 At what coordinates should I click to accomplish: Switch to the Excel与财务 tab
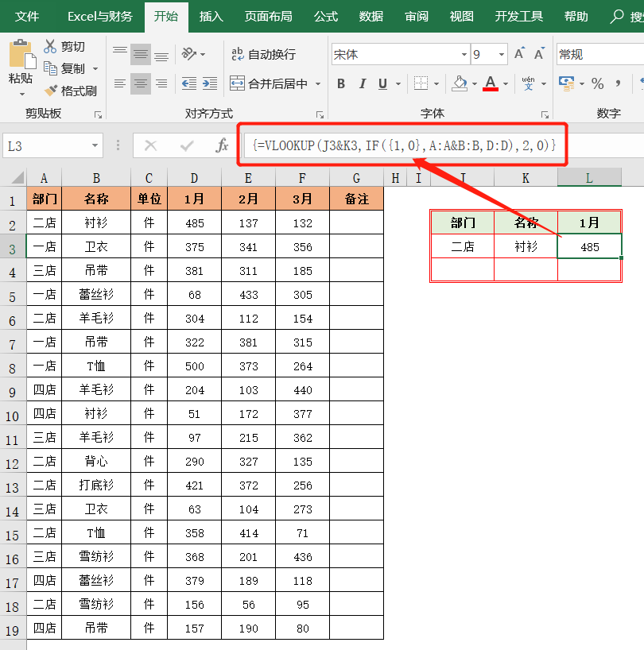click(100, 16)
